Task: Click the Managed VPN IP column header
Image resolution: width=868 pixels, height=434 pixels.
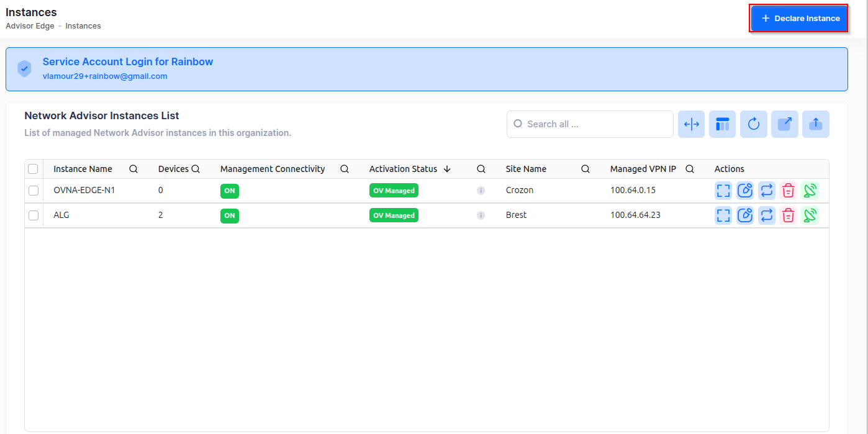Action: 643,169
